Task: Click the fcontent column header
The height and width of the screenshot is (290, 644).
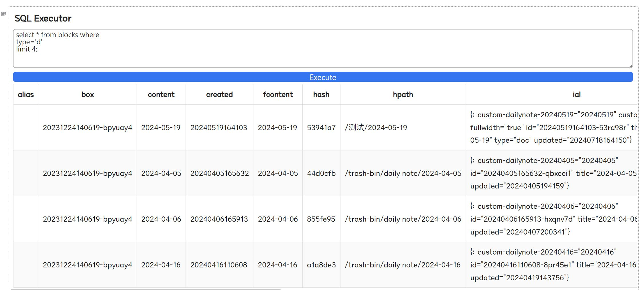Action: tap(278, 94)
